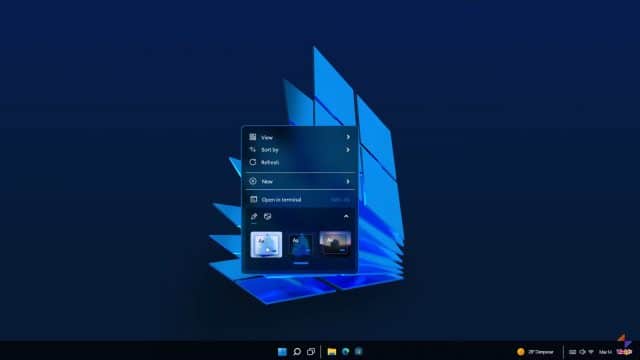Collapse theme section with up chevron
640x360 pixels.
(x=346, y=216)
